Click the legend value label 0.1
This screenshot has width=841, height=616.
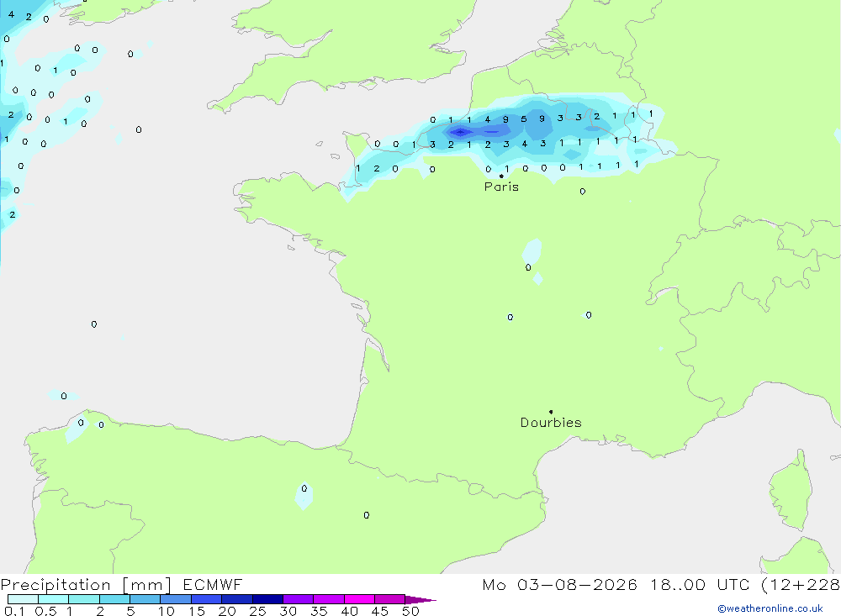14,611
